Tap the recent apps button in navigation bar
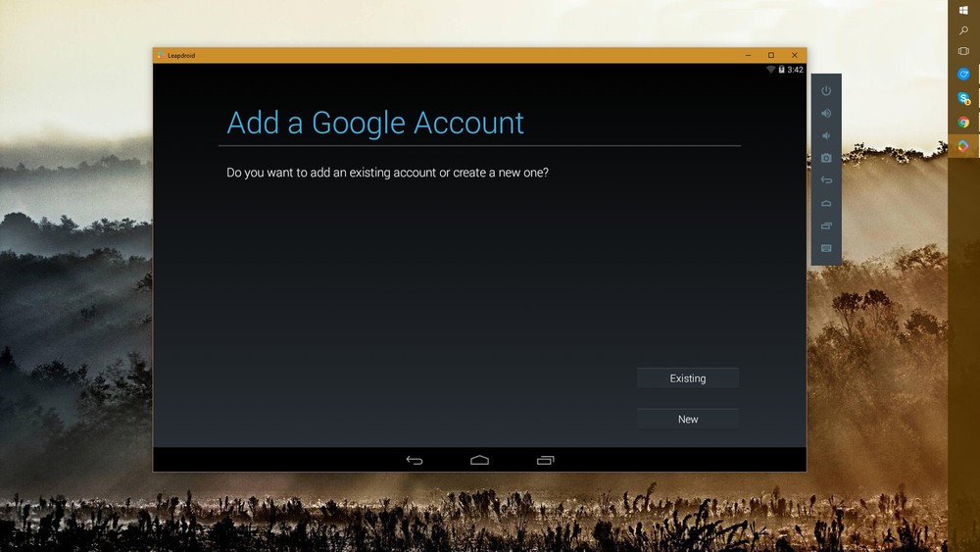Image resolution: width=980 pixels, height=552 pixels. [x=545, y=460]
